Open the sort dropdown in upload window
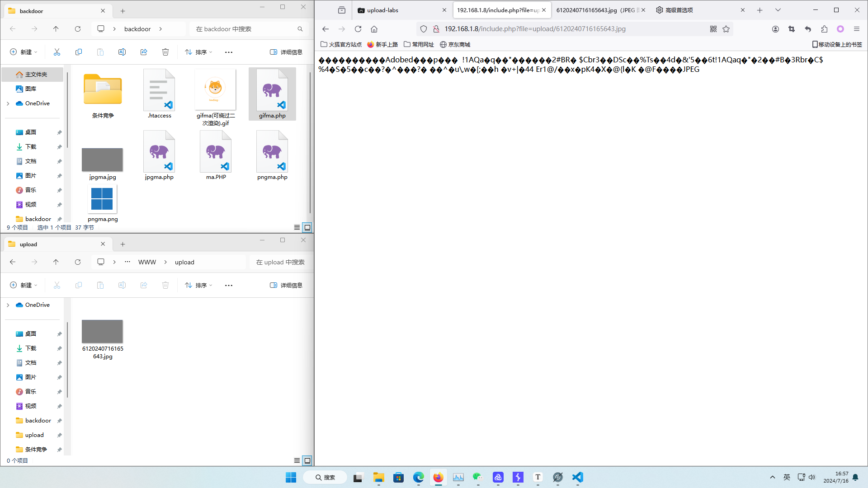This screenshot has width=868, height=488. click(198, 285)
